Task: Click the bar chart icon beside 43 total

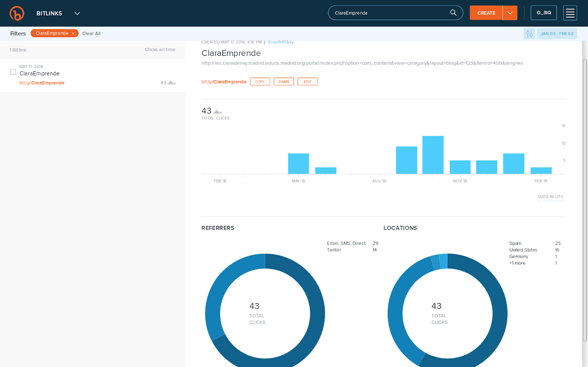Action: (x=218, y=112)
